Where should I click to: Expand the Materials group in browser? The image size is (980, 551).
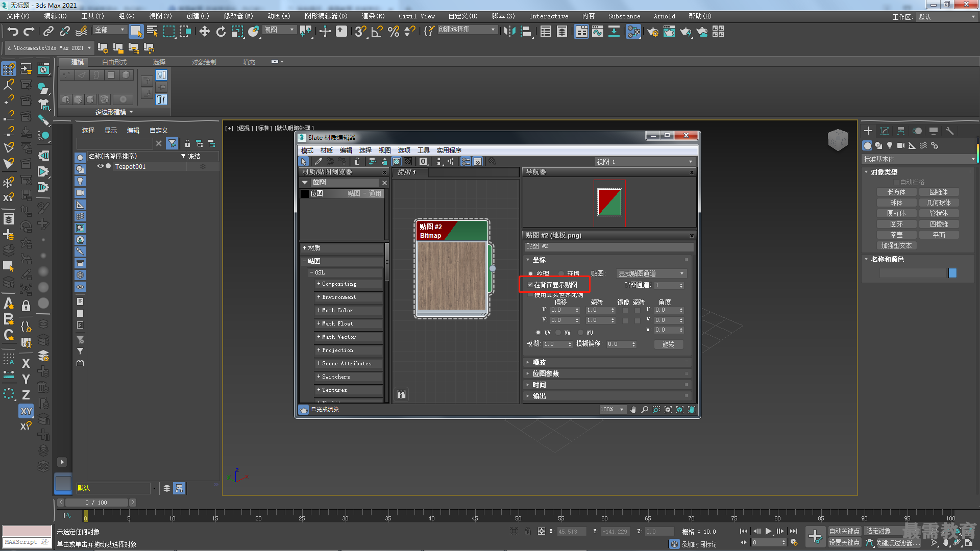(342, 248)
